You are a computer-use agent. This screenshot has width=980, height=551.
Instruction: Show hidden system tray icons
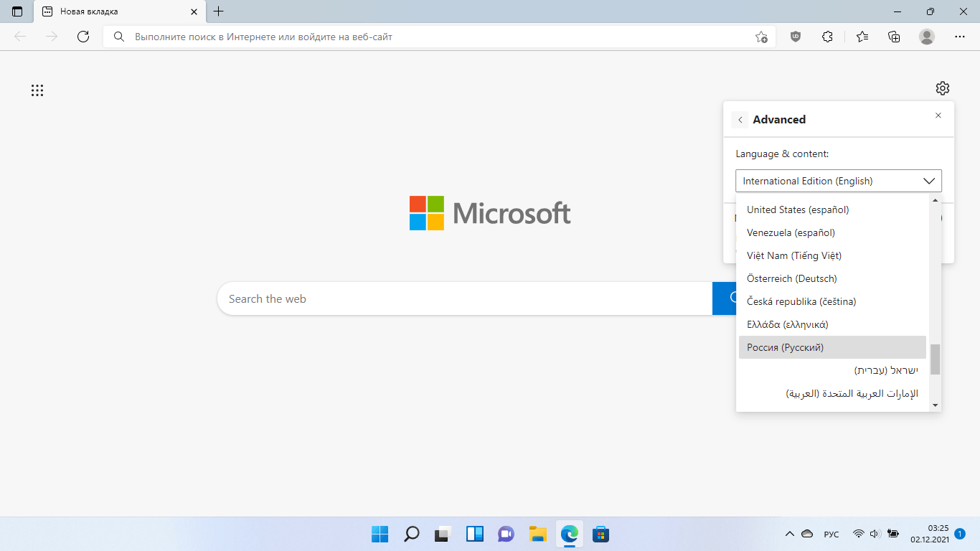(790, 534)
